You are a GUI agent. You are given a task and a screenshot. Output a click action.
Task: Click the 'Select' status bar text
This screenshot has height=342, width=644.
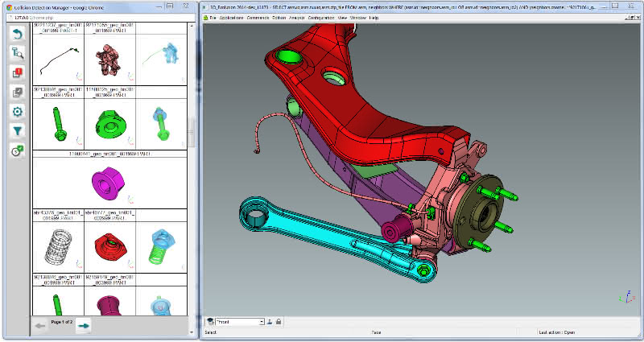click(211, 332)
